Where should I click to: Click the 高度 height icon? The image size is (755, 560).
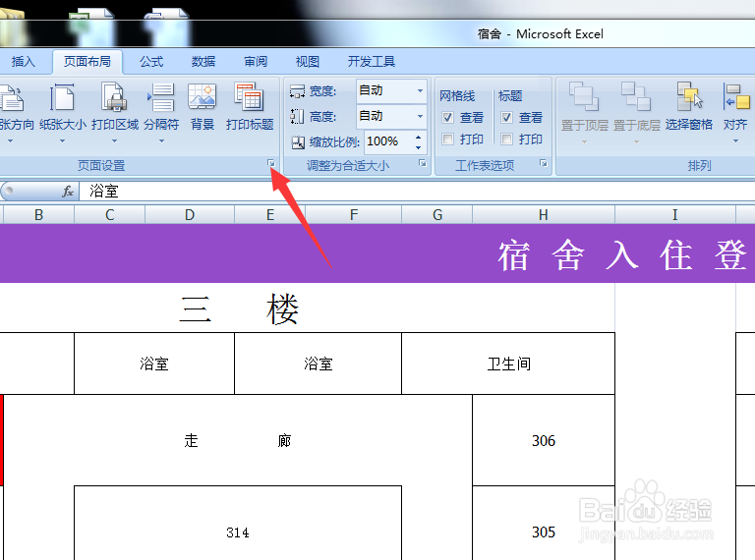(x=297, y=116)
